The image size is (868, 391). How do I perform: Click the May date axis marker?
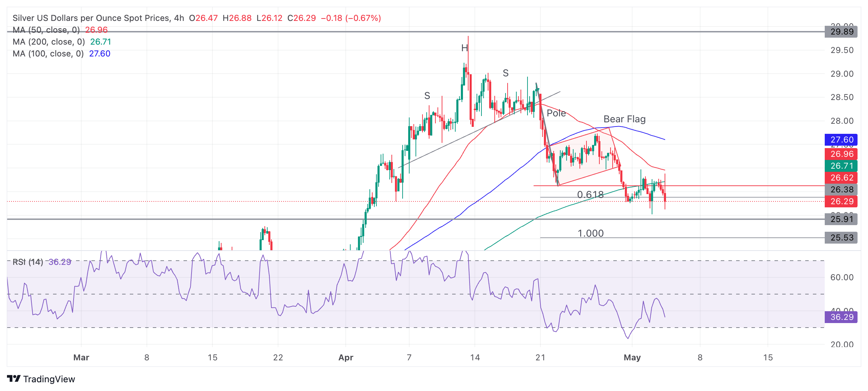coord(632,358)
